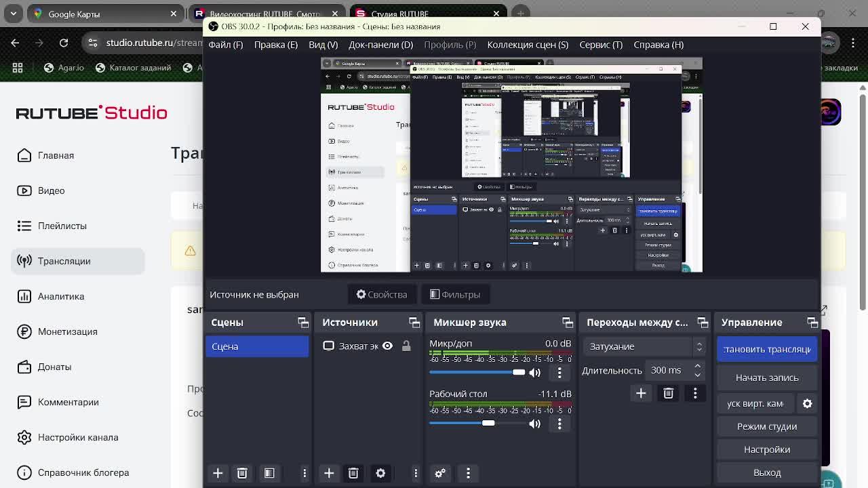Open the Док-панели (D) menu
868x488 pixels.
coord(380,45)
